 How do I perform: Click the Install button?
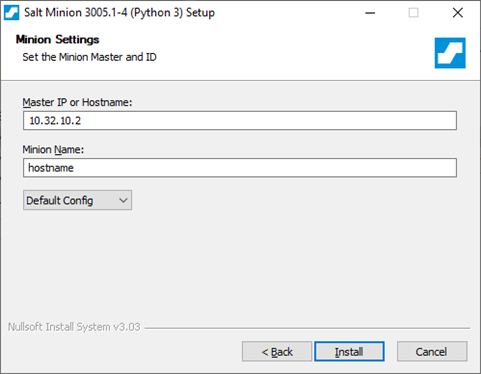click(x=349, y=351)
